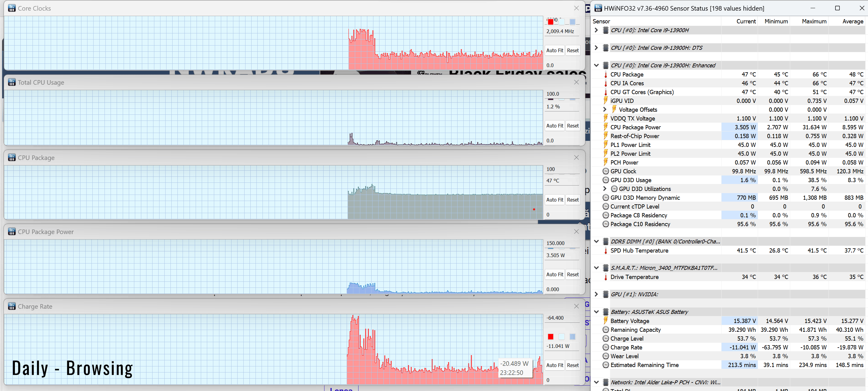
Task: Select the Charge Rate sensor row
Action: click(x=728, y=347)
